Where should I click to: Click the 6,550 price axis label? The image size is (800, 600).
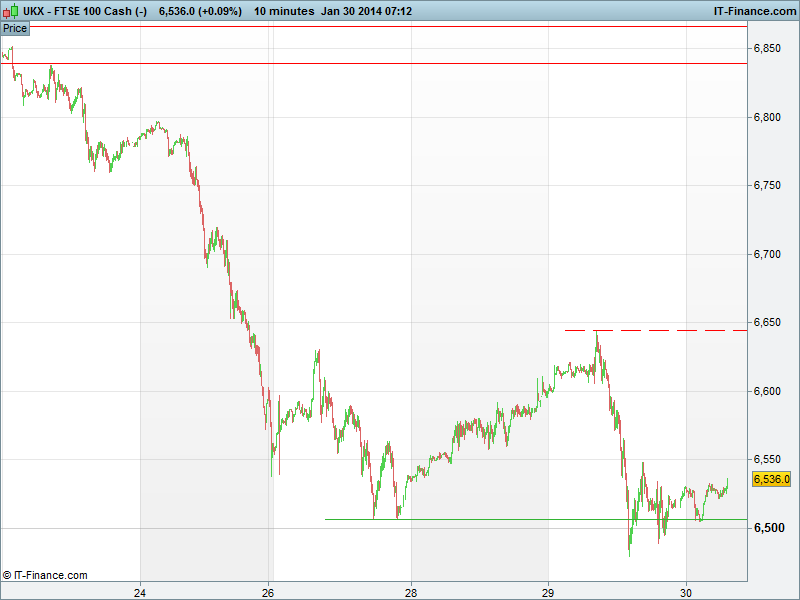click(767, 459)
